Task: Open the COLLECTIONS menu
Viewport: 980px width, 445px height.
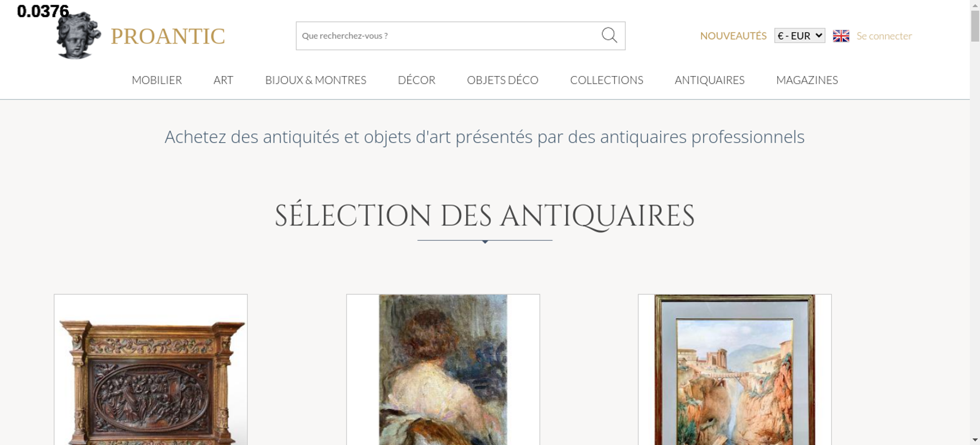Action: pos(607,80)
